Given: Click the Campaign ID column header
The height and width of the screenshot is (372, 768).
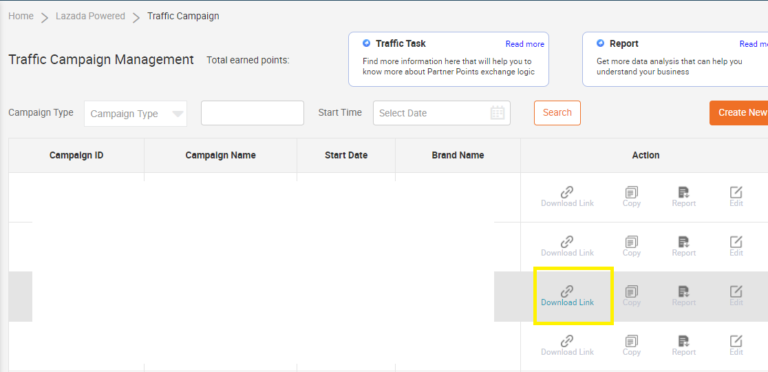Looking at the screenshot, I should click(x=76, y=155).
